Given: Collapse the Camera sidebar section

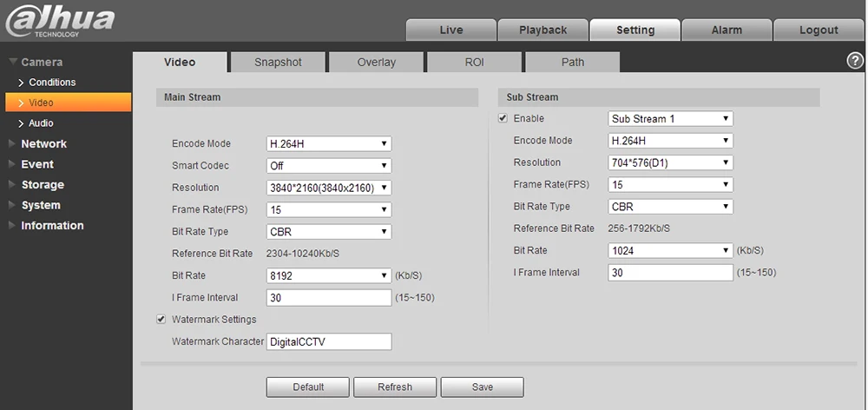Looking at the screenshot, I should pyautogui.click(x=36, y=62).
